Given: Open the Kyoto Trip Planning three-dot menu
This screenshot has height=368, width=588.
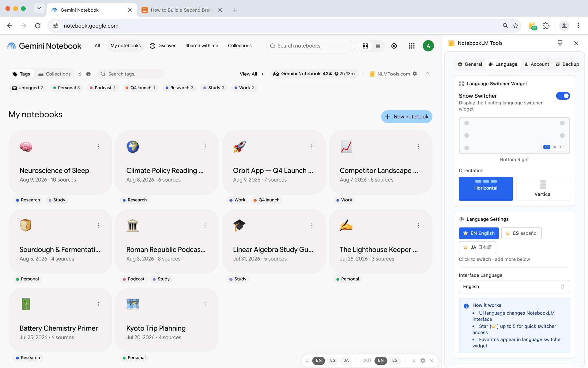Looking at the screenshot, I should (205, 304).
